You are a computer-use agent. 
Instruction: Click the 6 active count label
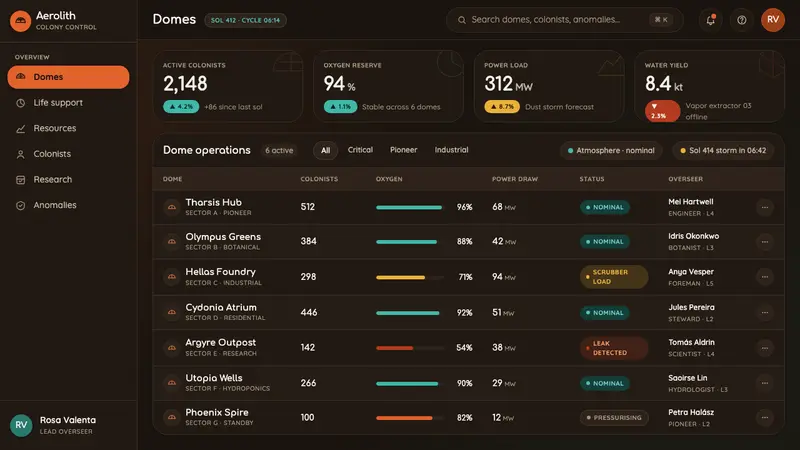coord(279,151)
